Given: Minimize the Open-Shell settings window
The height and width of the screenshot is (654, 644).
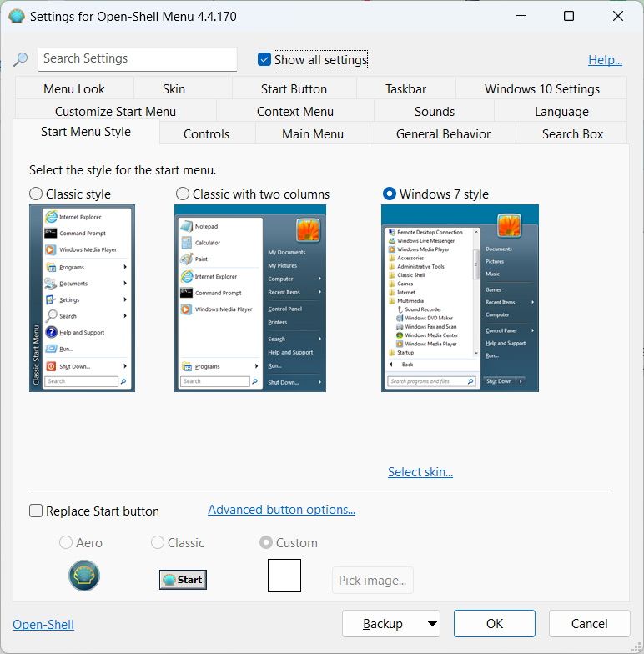Looking at the screenshot, I should (x=521, y=16).
